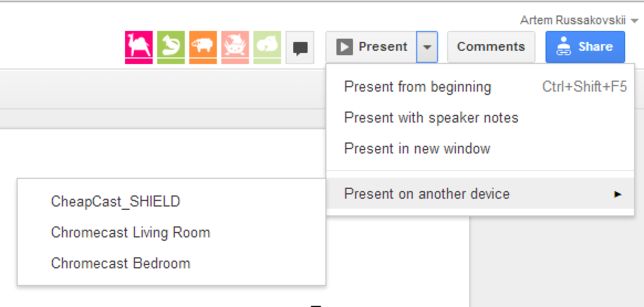Click the light green hippo collaborator avatar
644x307 pixels.
[267, 47]
